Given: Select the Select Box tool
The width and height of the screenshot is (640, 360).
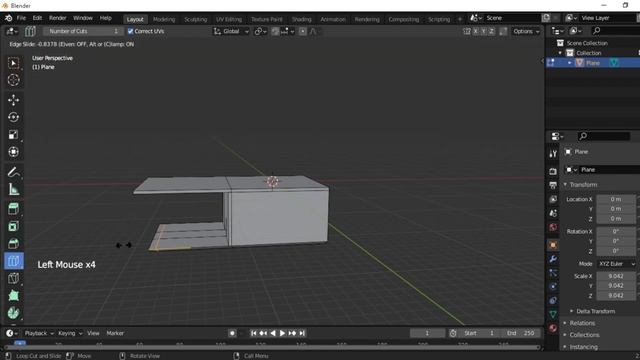Looking at the screenshot, I should coord(13,63).
